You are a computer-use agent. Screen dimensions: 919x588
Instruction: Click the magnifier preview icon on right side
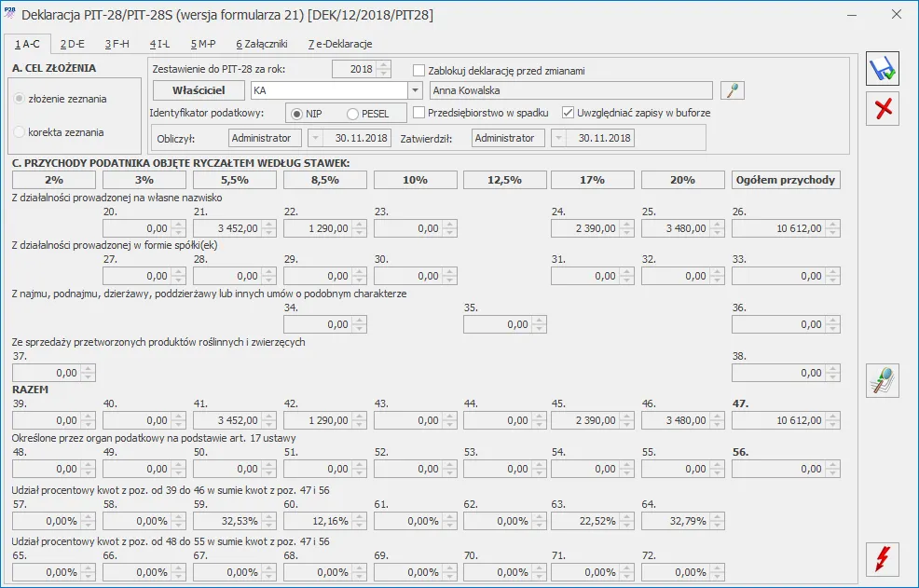pyautogui.click(x=882, y=381)
